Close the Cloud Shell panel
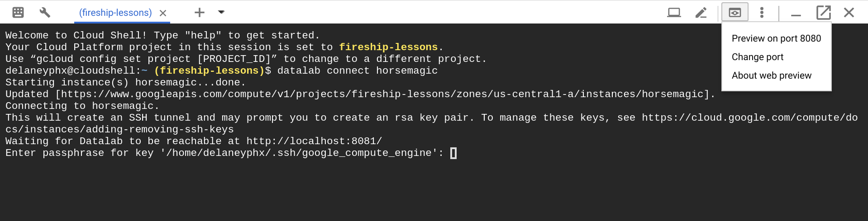868x221 pixels. point(849,12)
